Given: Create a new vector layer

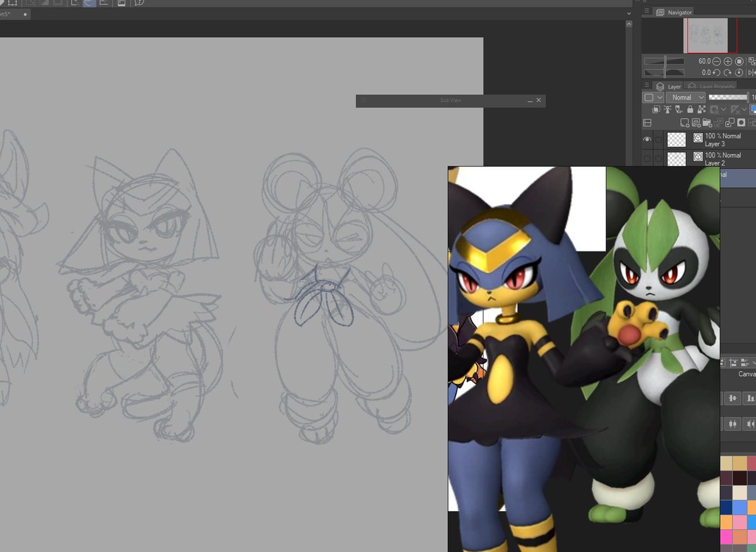Looking at the screenshot, I should 696,123.
